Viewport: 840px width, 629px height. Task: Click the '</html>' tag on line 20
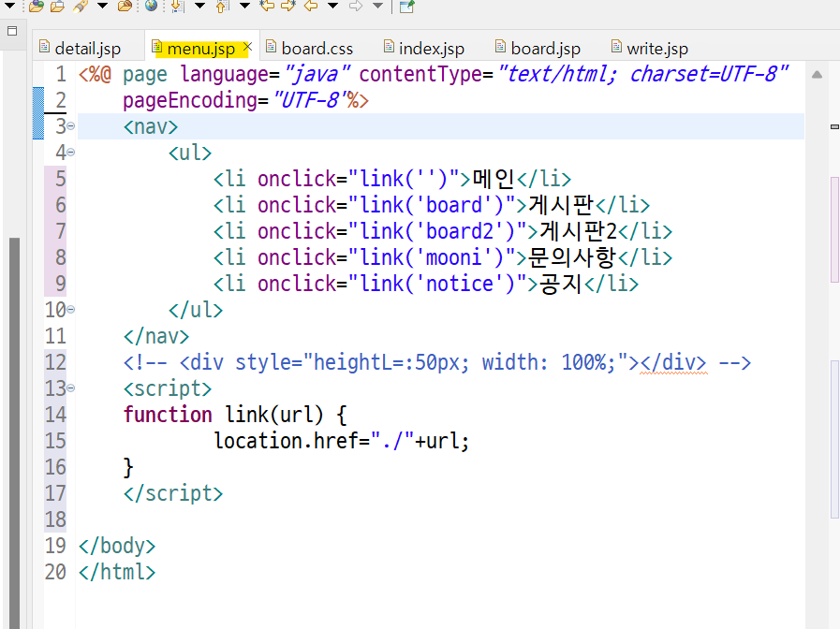click(117, 572)
